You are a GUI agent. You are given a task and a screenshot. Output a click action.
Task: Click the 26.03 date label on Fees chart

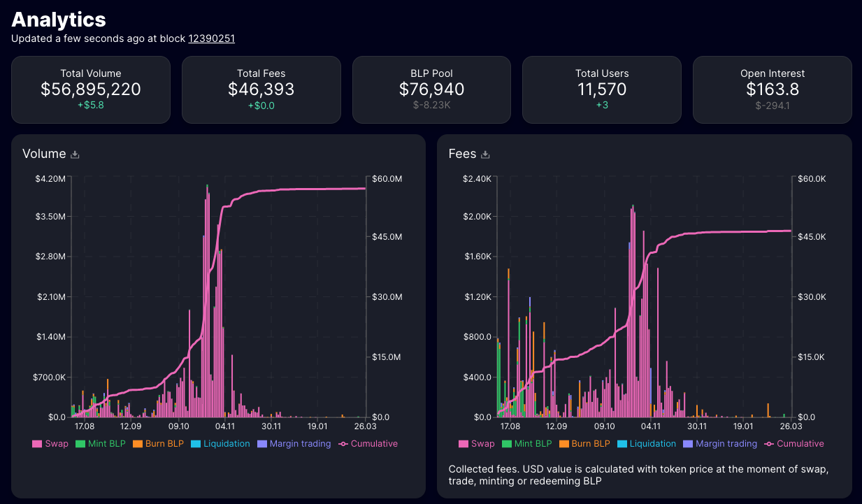[x=791, y=426]
